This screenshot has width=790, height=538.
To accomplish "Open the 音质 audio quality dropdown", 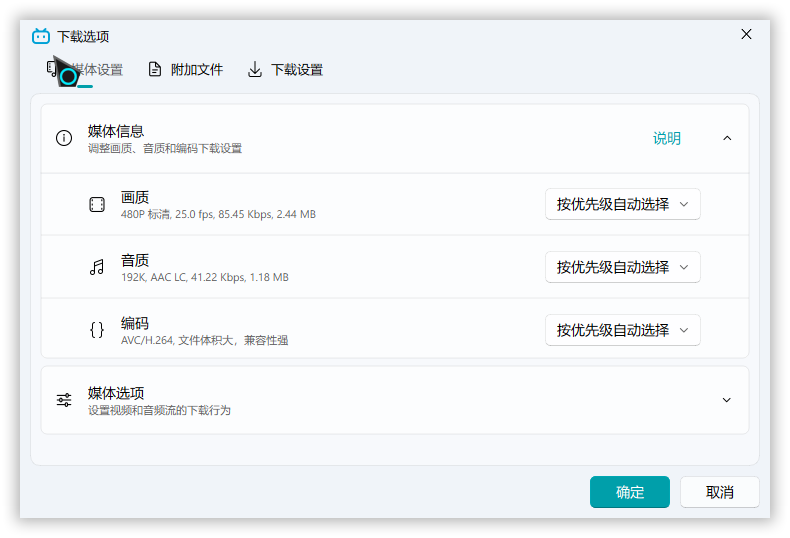I will (x=622, y=267).
